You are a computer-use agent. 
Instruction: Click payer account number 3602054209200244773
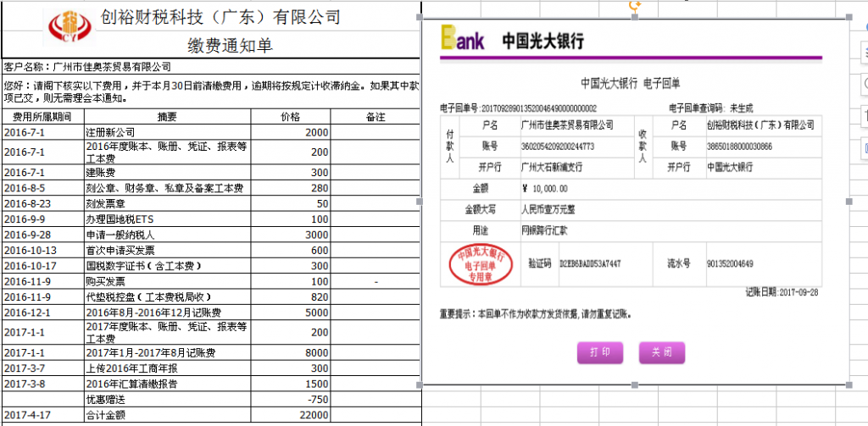(558, 147)
